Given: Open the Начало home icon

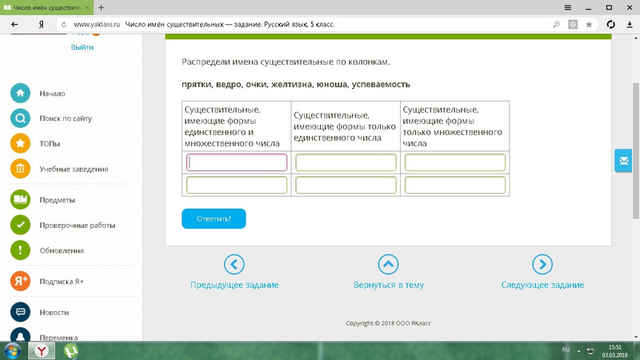Looking at the screenshot, I should click(20, 93).
